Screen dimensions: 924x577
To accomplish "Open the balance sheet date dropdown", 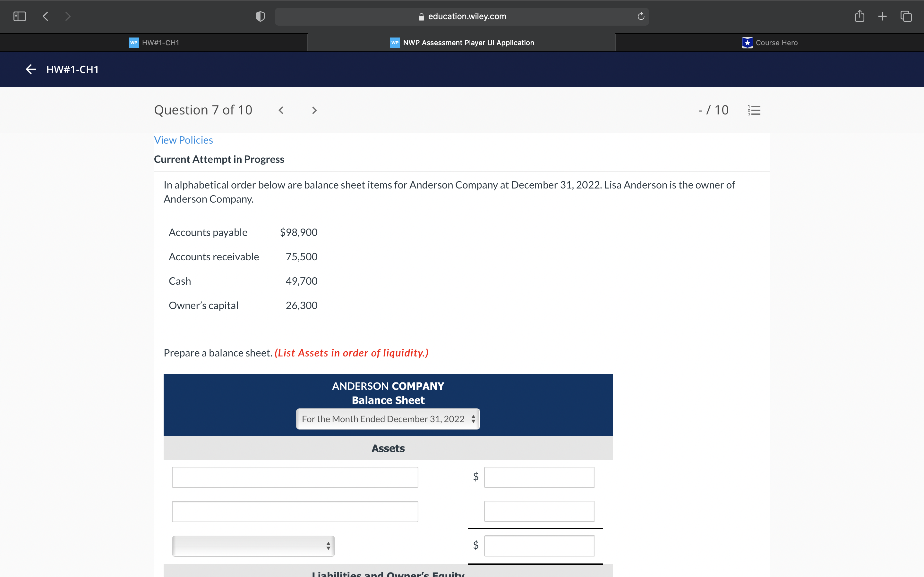I will click(388, 419).
